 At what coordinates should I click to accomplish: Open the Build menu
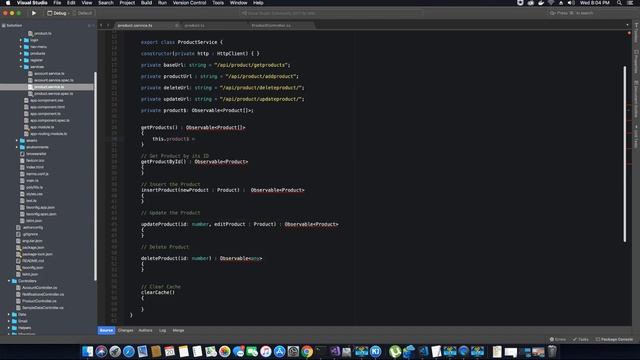click(x=146, y=3)
